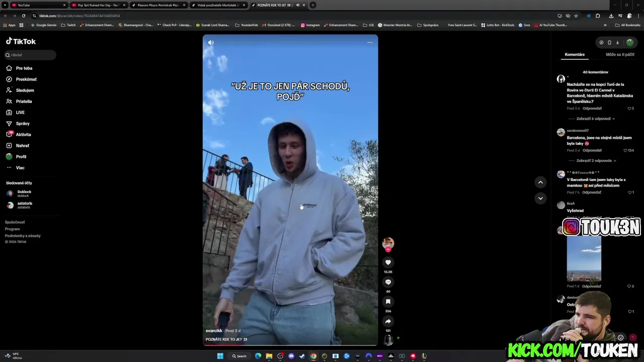Bookmark this page with star icon

tap(576, 16)
